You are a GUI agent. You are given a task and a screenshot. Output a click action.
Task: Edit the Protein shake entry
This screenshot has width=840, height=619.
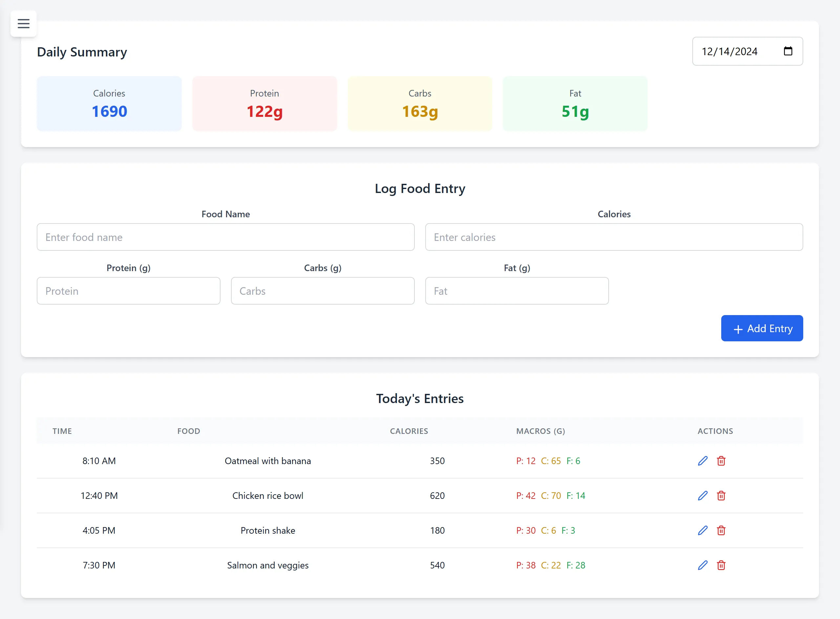[x=703, y=531]
